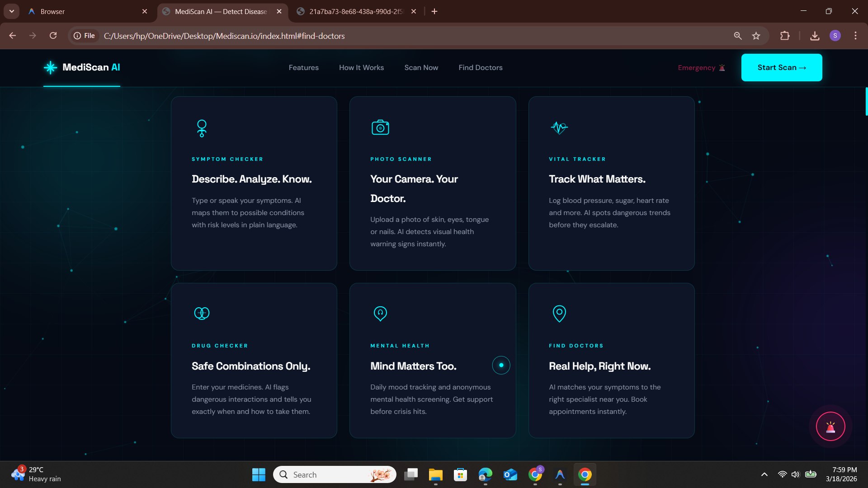Screen dimensions: 868x488
Task: Click the page vertical scrollbar thumb
Action: click(866, 102)
